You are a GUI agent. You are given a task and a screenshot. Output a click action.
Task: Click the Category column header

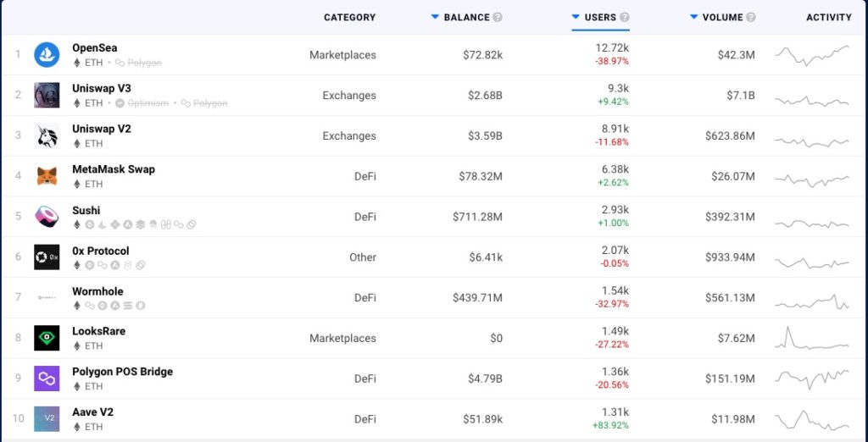click(x=350, y=17)
